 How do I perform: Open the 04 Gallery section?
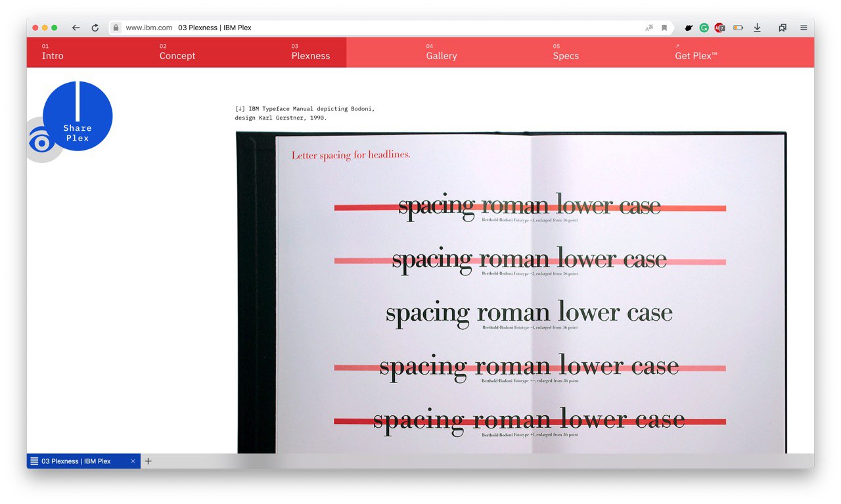(442, 52)
